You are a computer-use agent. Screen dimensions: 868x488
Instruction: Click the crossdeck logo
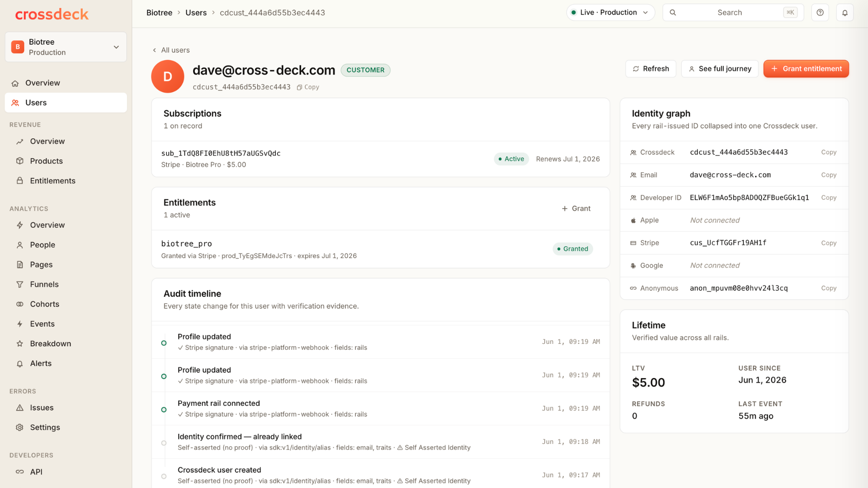point(52,14)
